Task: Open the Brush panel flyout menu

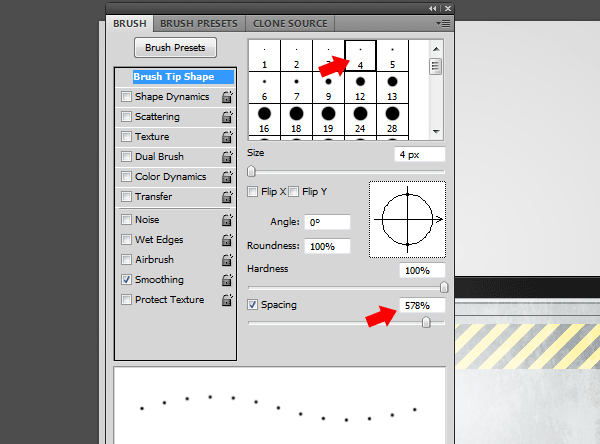Action: click(x=443, y=24)
